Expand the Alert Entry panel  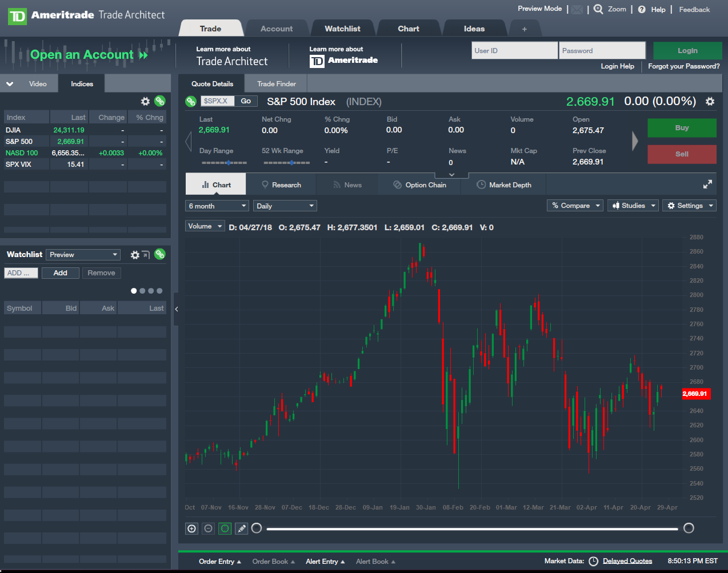point(325,562)
